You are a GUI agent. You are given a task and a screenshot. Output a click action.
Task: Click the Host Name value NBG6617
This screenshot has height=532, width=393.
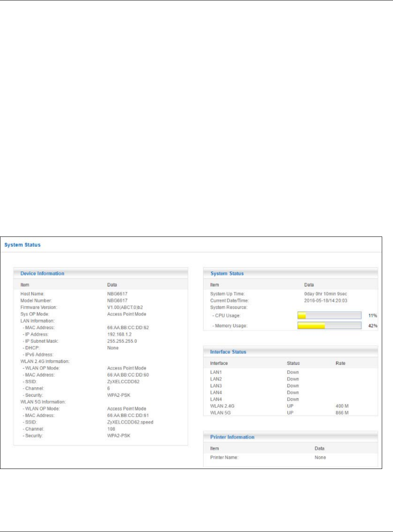coord(117,294)
